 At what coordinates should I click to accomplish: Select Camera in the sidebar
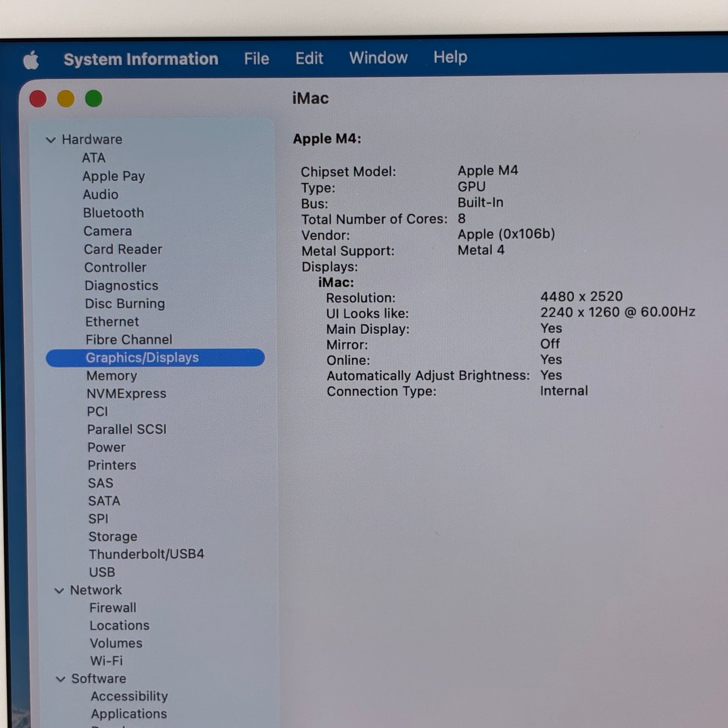pyautogui.click(x=107, y=231)
